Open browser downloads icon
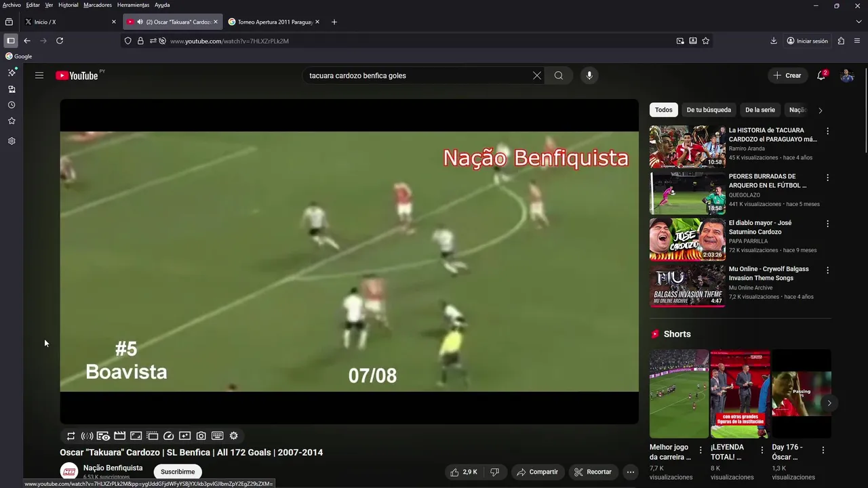868x488 pixels. point(774,41)
